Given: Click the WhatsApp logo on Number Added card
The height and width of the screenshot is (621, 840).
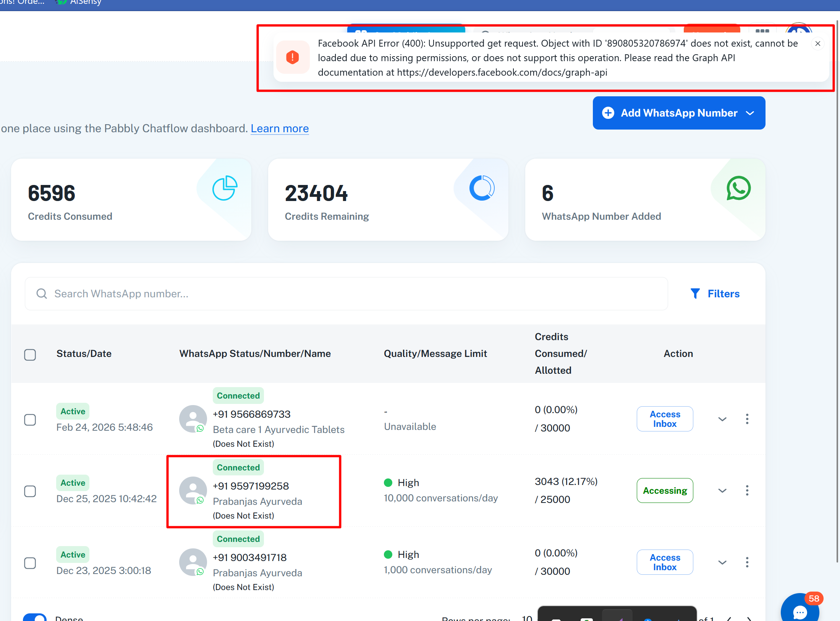Looking at the screenshot, I should (739, 188).
